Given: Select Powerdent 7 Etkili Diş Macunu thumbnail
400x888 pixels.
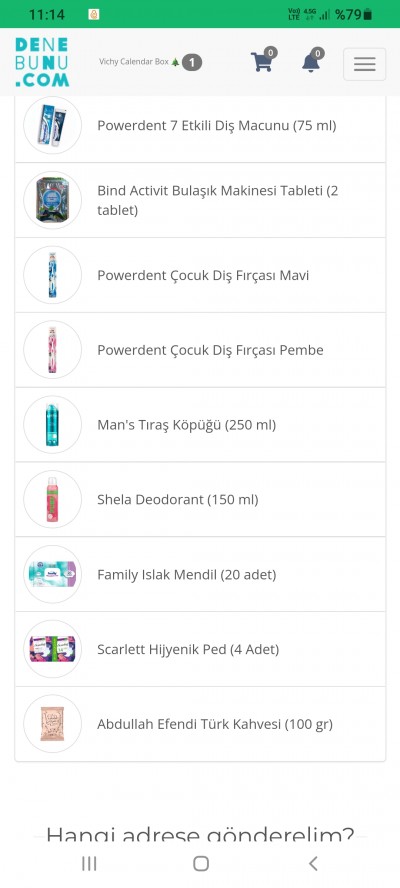Looking at the screenshot, I should pyautogui.click(x=53, y=125).
